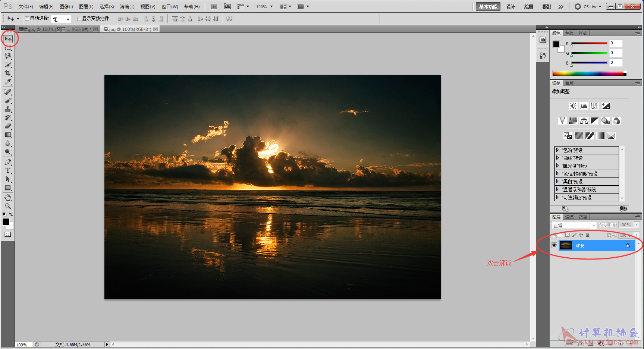644x349 pixels.
Task: Add an Invert adjustment
Action: tap(568, 136)
